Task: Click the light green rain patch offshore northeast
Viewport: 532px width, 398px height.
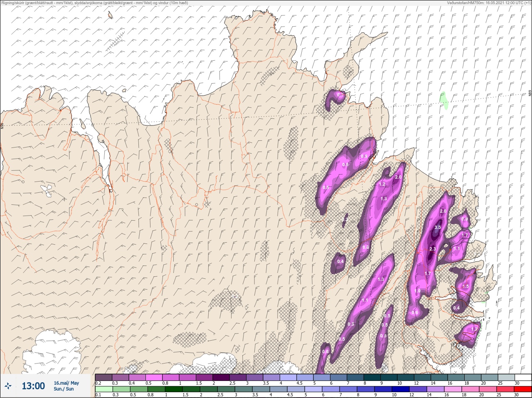Action: tap(444, 100)
